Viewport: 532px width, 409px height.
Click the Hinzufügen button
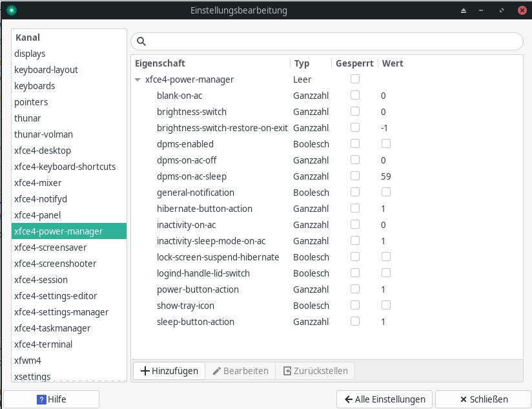pyautogui.click(x=169, y=371)
